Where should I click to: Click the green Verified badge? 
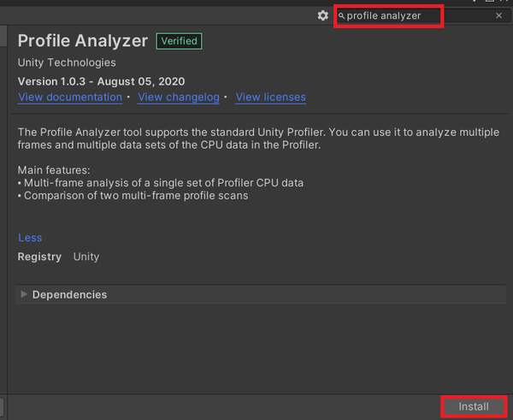point(179,40)
